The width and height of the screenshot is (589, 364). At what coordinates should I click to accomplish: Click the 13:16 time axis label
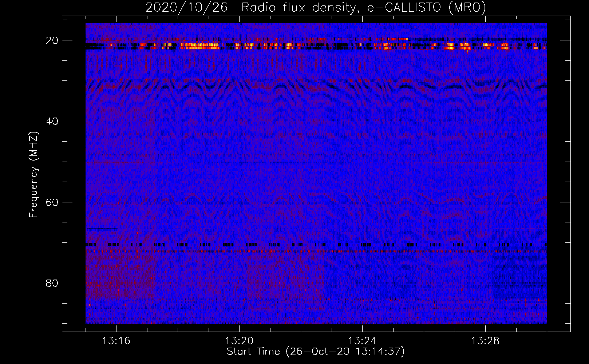(116, 341)
